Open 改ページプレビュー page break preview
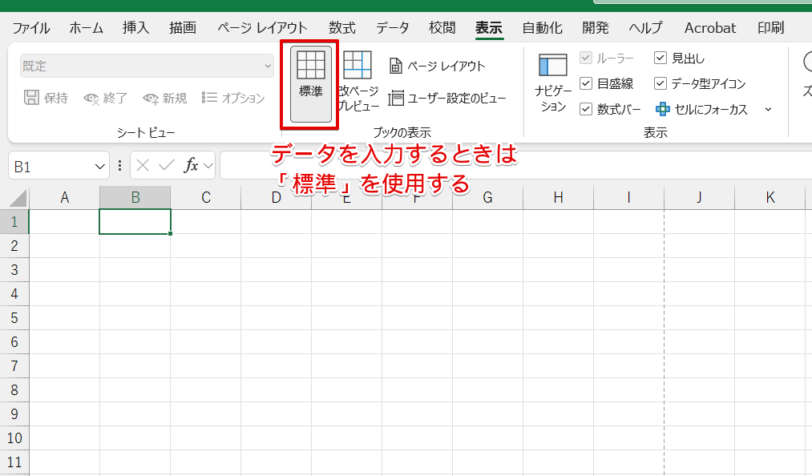This screenshot has width=812, height=476. [x=358, y=81]
